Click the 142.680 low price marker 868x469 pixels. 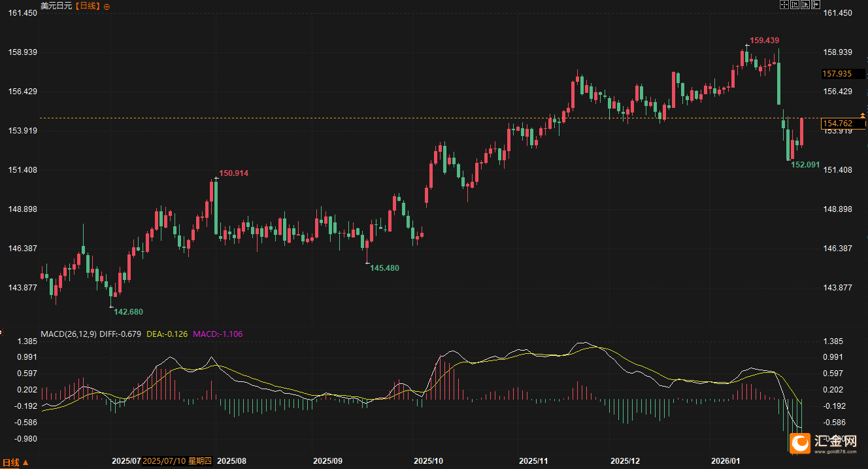point(128,311)
